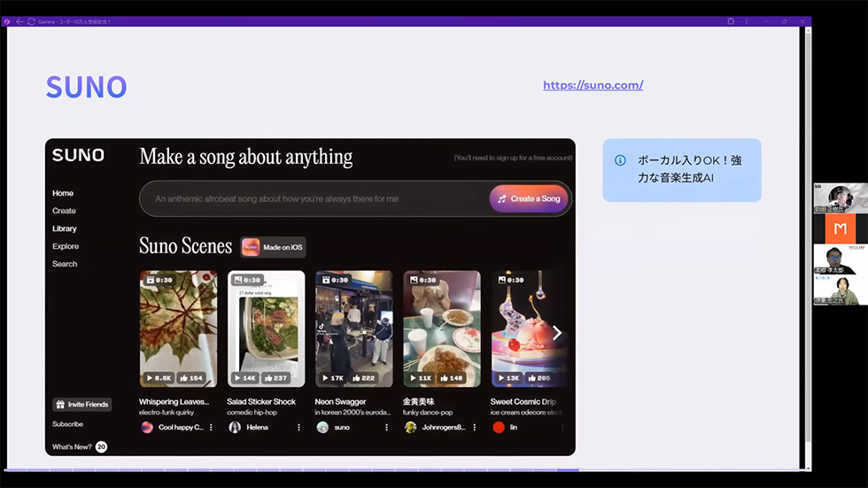Open the three-dot window menu
The image size is (868, 488).
746,21
